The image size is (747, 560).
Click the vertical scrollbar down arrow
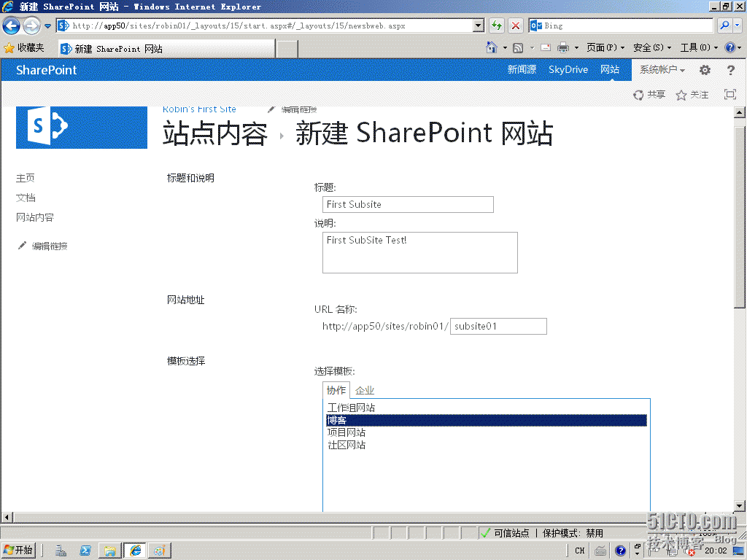[740, 506]
